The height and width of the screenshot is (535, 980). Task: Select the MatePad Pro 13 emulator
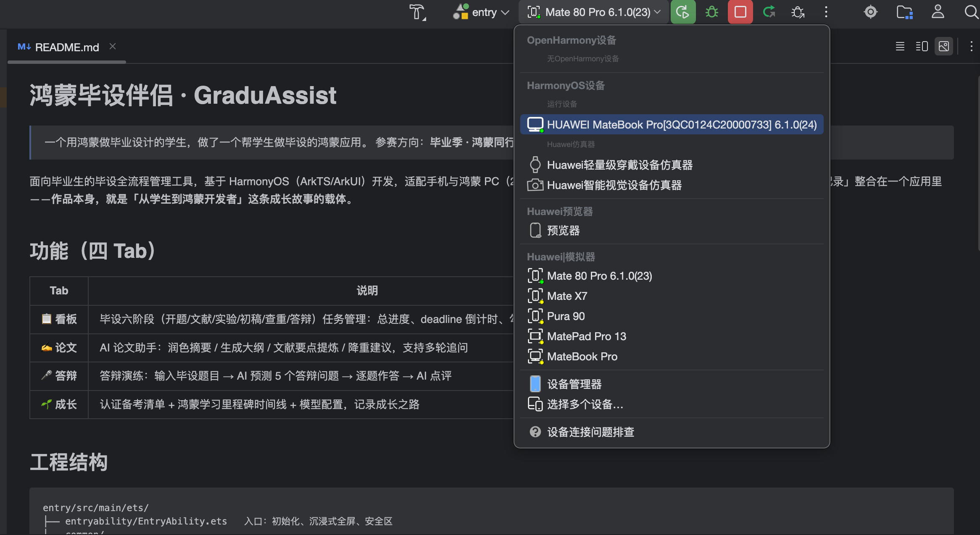(672, 336)
